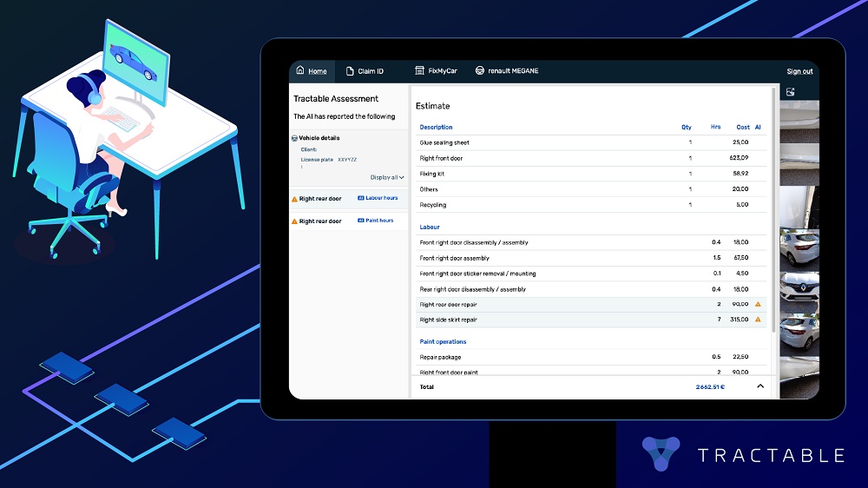Image resolution: width=868 pixels, height=488 pixels.
Task: Open the image gallery icon above photos
Action: point(791,92)
